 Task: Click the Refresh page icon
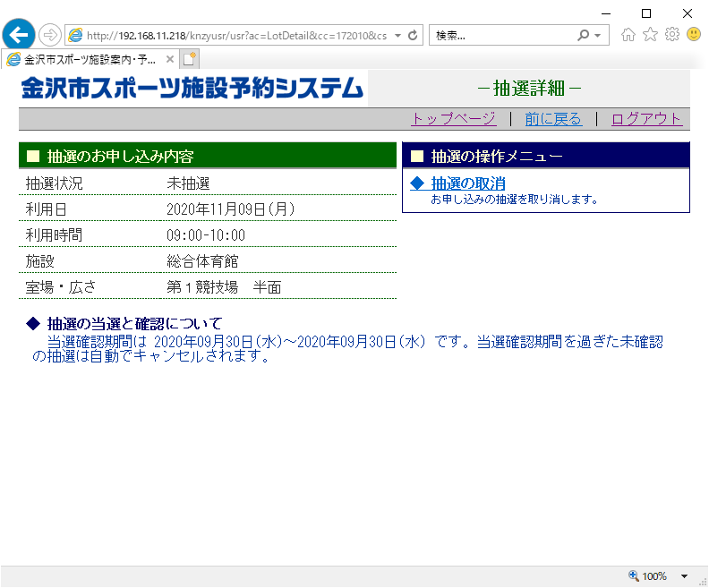tap(413, 35)
